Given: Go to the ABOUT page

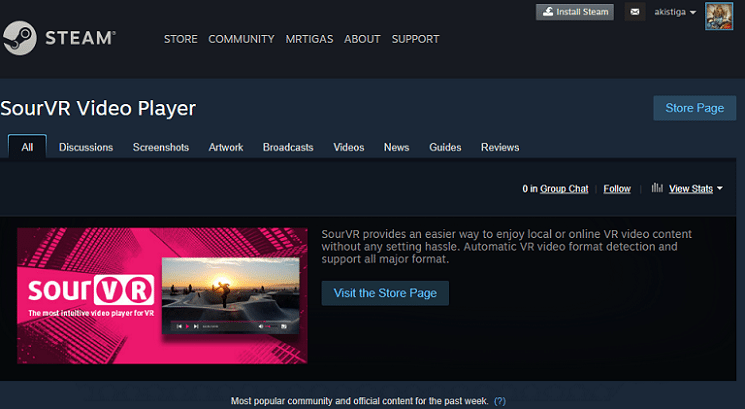Looking at the screenshot, I should pos(362,39).
